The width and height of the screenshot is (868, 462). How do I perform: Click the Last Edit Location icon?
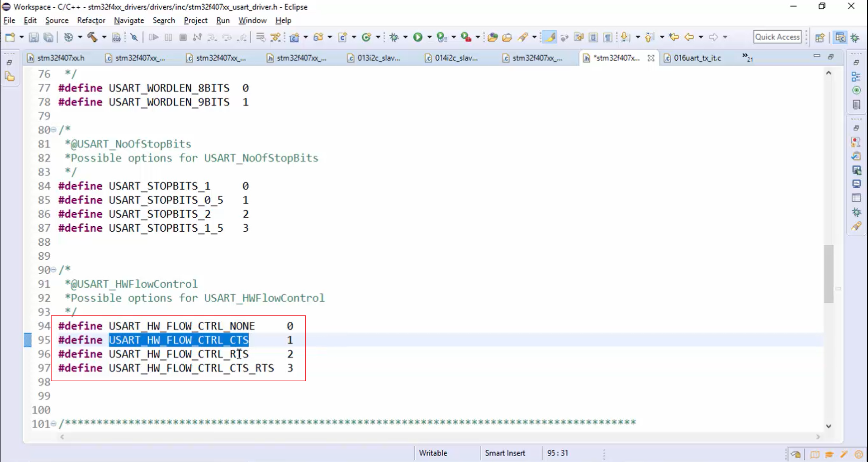tap(674, 37)
